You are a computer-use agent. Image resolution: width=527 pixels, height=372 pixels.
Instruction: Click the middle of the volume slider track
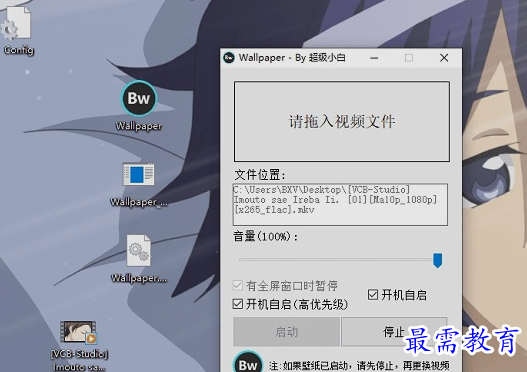coord(339,260)
